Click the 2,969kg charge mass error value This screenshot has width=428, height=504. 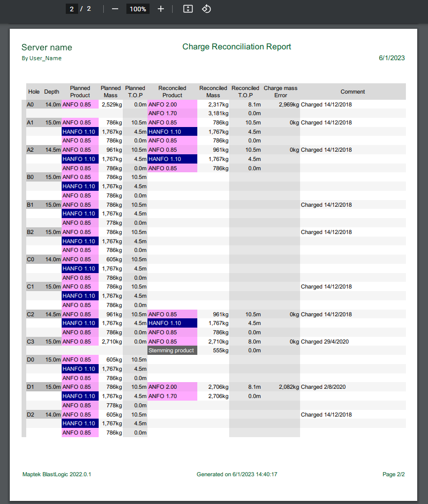tap(289, 104)
